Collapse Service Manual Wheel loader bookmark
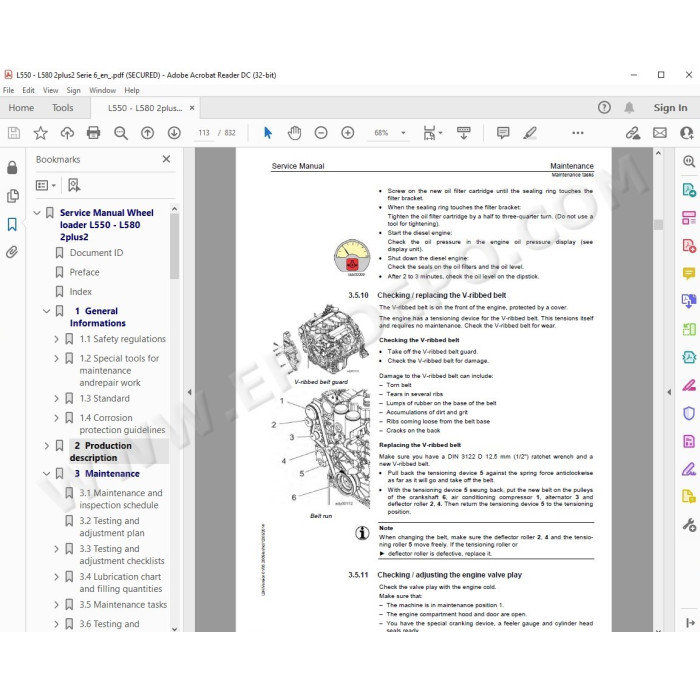 click(x=37, y=213)
